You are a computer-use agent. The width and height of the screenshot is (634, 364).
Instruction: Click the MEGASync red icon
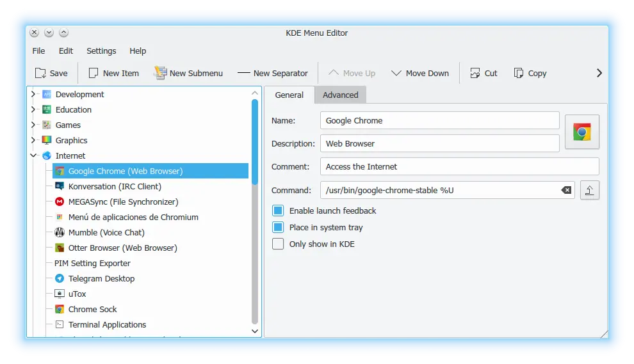click(x=60, y=202)
